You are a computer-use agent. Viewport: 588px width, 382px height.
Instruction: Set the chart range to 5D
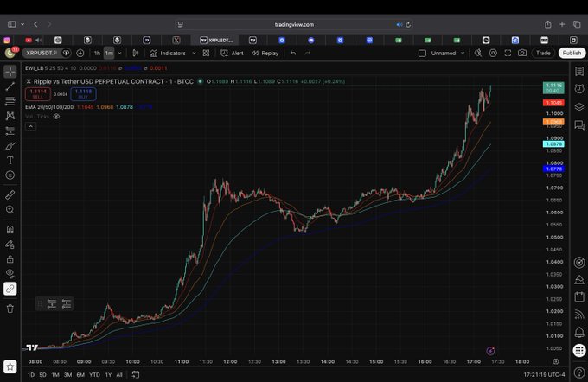42,374
